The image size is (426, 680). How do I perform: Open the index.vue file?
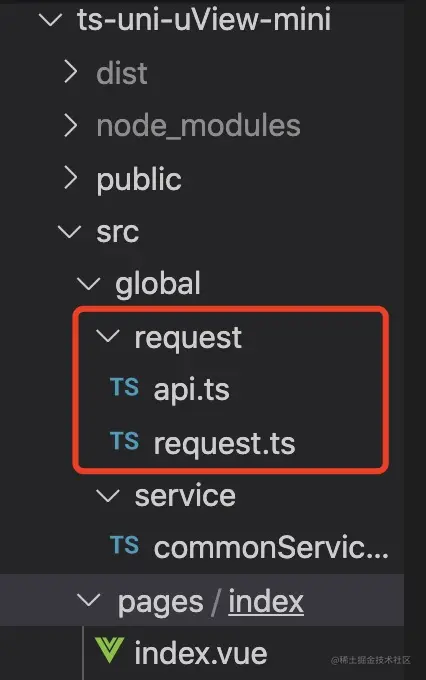200,653
